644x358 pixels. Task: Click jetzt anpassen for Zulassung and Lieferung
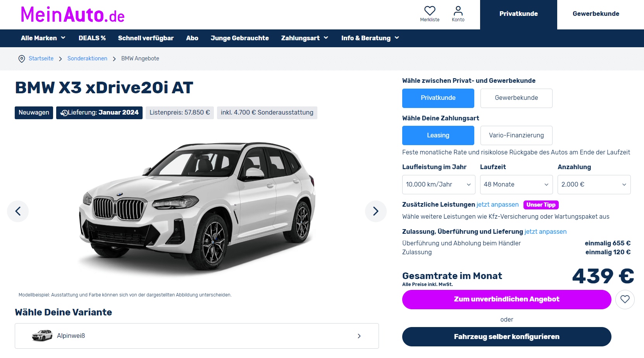tap(546, 231)
